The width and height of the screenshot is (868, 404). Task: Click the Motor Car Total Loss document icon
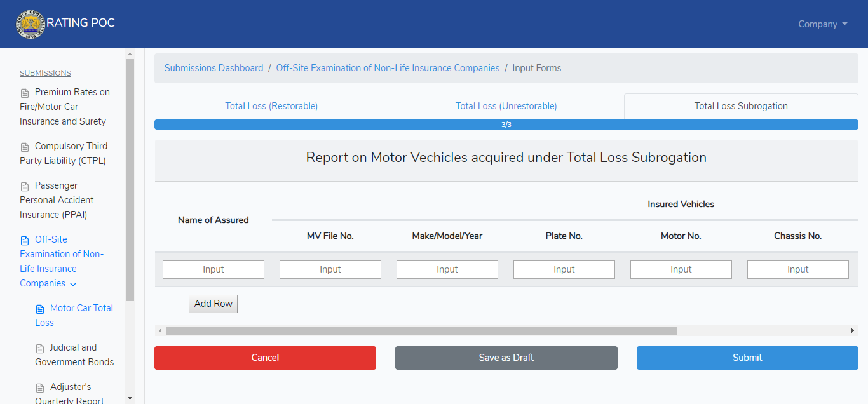click(41, 309)
